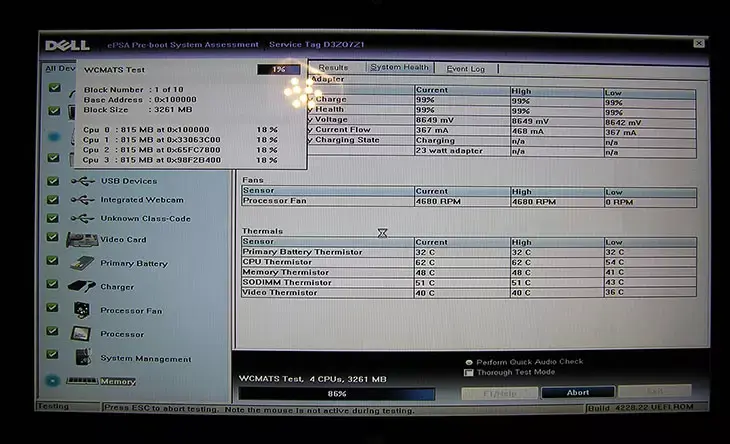Click the 4680 RPM current fan value
The height and width of the screenshot is (444, 730).
438,202
